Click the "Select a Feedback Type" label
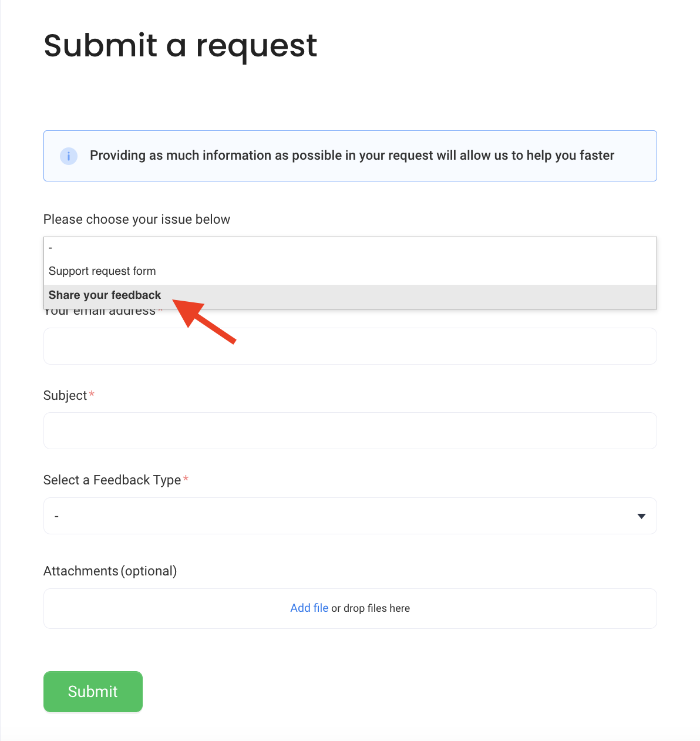700x741 pixels. [x=112, y=480]
